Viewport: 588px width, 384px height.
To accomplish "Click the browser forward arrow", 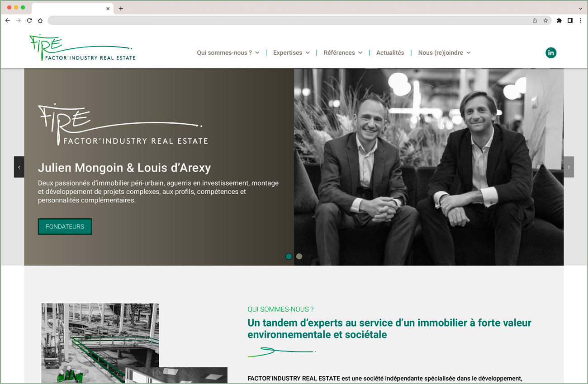I will [19, 20].
